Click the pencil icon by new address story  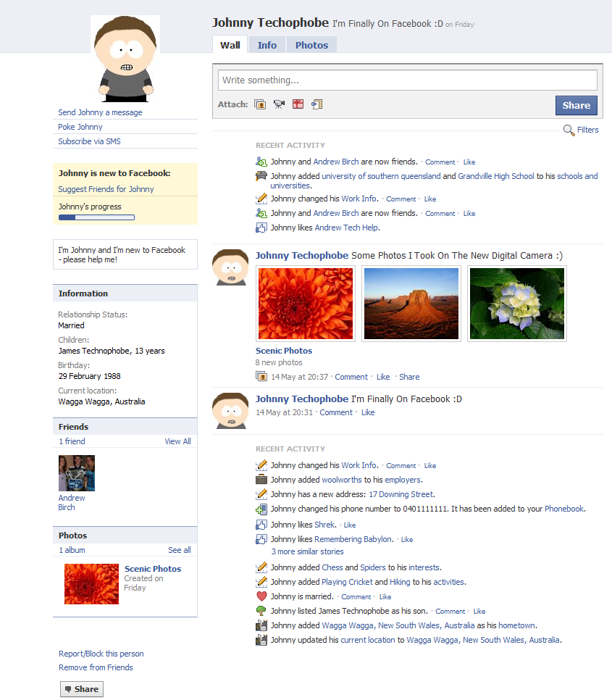coord(261,494)
